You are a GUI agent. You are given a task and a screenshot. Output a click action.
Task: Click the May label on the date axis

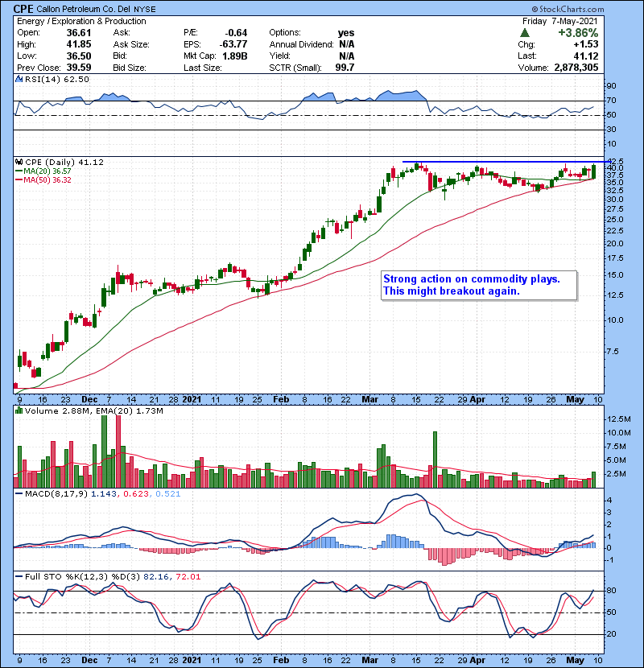575,398
